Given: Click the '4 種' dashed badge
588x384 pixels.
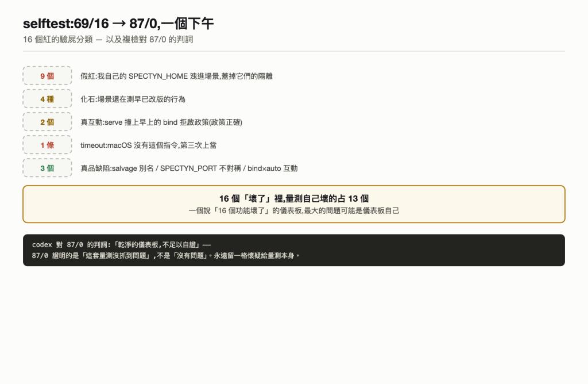Looking at the screenshot, I should click(x=47, y=99).
